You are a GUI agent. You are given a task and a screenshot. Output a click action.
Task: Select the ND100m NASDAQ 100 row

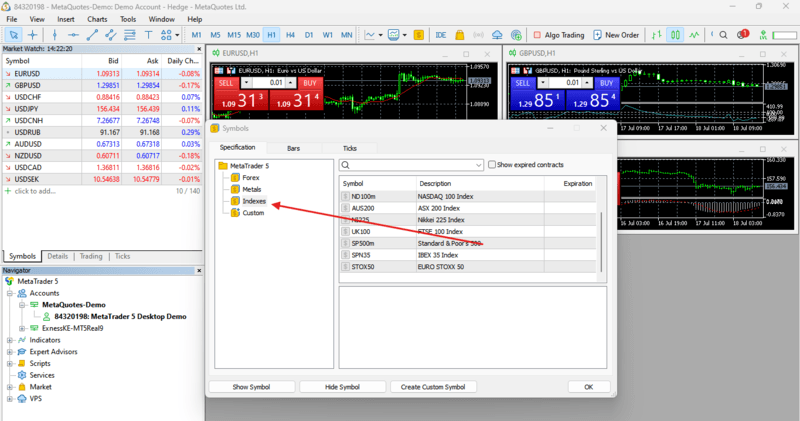point(468,196)
